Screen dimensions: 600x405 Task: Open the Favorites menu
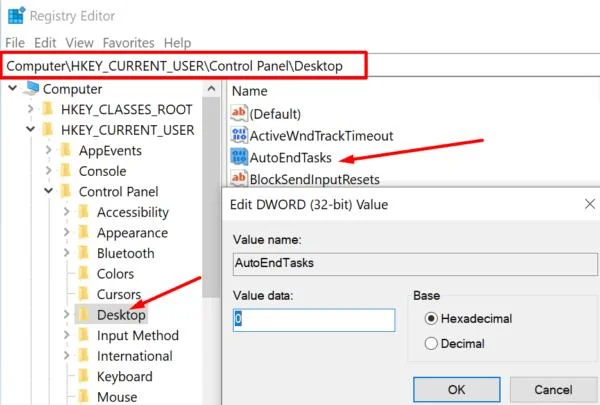click(129, 42)
